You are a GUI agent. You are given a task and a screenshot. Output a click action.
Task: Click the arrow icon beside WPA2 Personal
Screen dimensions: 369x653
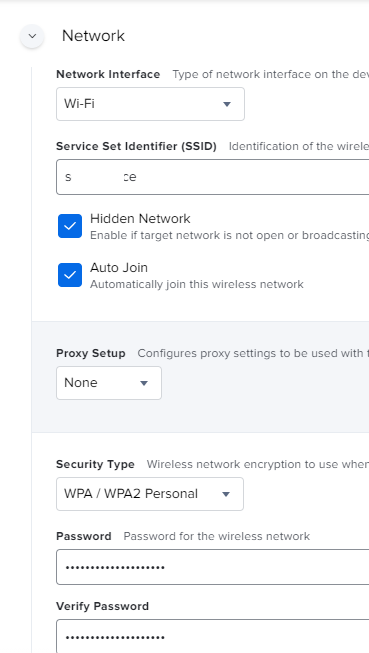coord(226,494)
